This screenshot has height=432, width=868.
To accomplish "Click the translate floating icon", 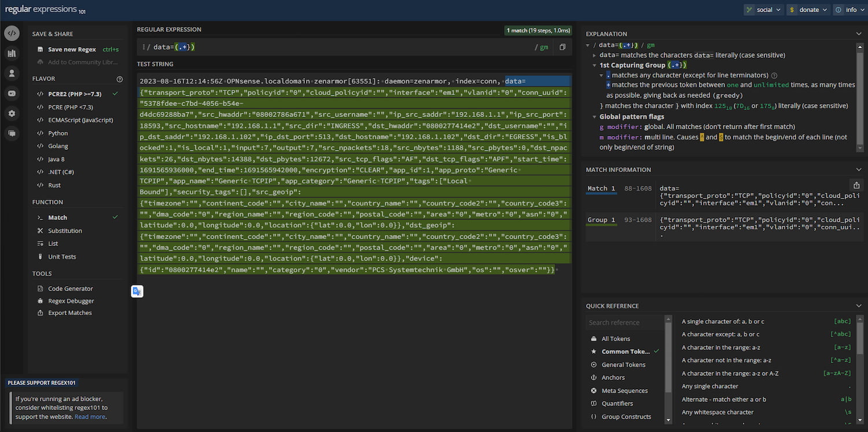I will pyautogui.click(x=137, y=291).
